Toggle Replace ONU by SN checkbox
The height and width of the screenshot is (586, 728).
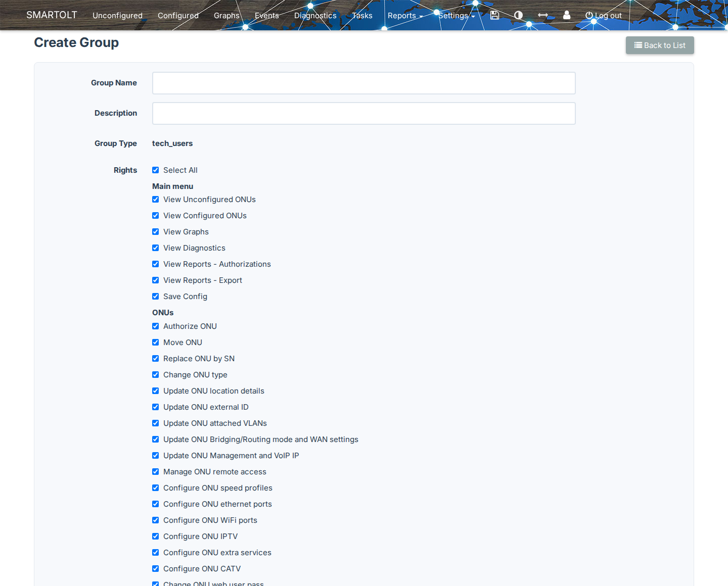click(x=156, y=359)
